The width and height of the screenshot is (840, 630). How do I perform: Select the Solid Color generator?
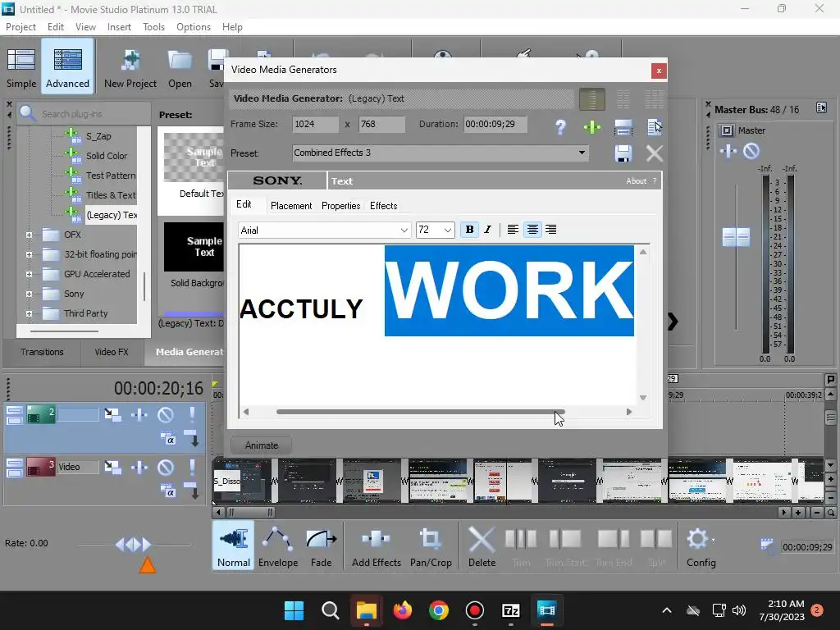pos(107,156)
